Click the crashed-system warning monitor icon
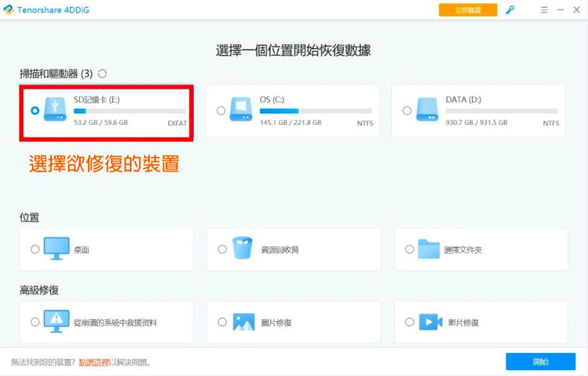This screenshot has height=376, width=588. [x=57, y=321]
